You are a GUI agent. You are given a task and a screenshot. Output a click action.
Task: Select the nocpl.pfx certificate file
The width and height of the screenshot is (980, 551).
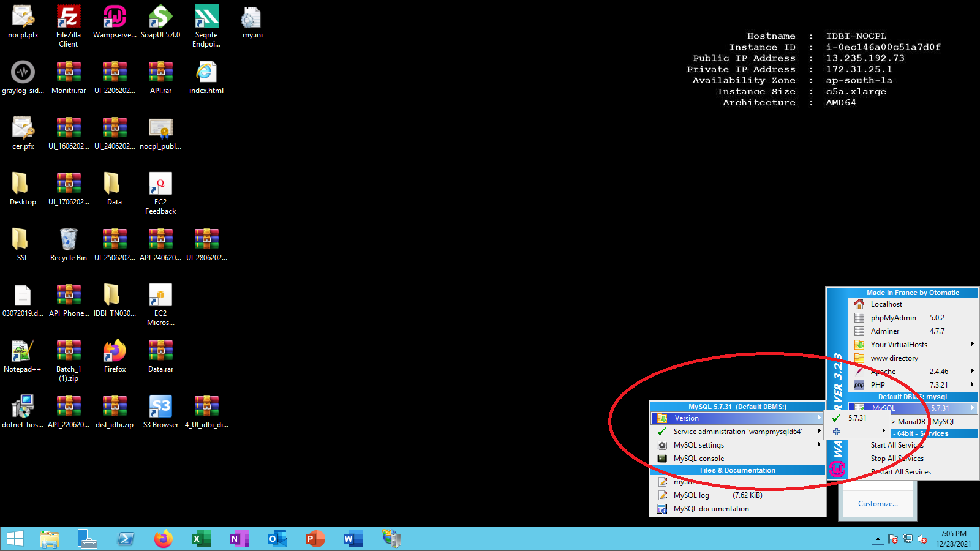pyautogui.click(x=23, y=22)
